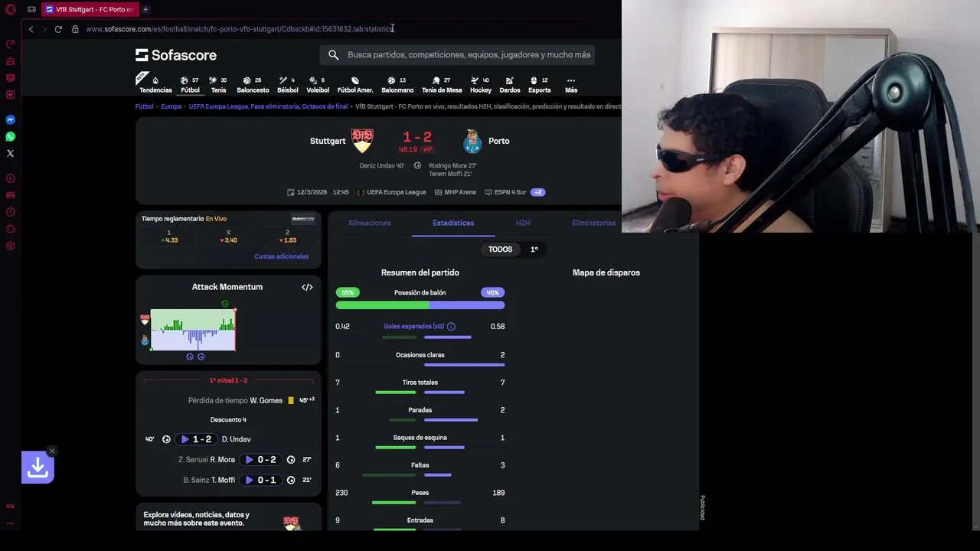Open X (Twitter) in Opera sidebar

[11, 153]
